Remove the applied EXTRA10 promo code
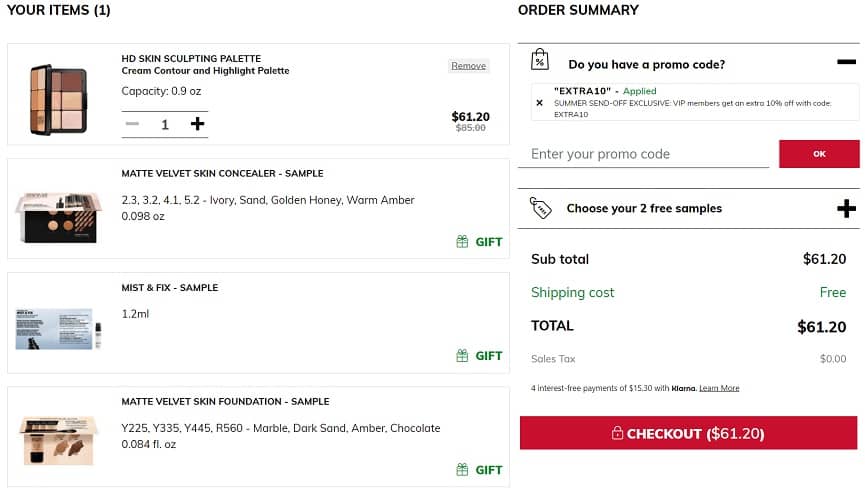Screen dimensions: 865x500 tap(540, 102)
